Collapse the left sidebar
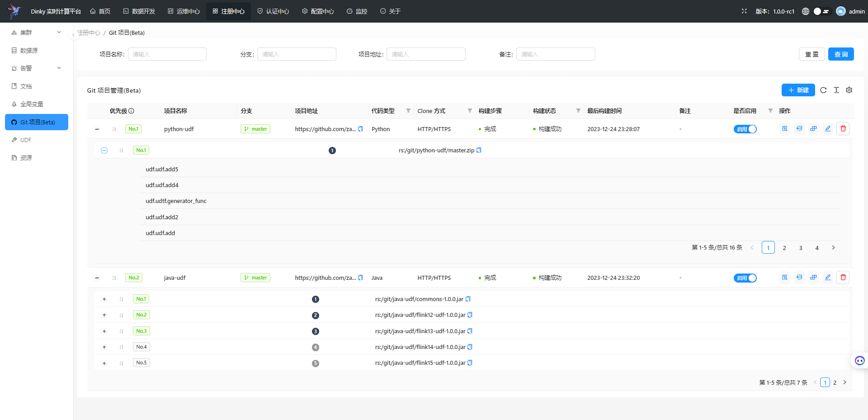The image size is (868, 420). (73, 35)
